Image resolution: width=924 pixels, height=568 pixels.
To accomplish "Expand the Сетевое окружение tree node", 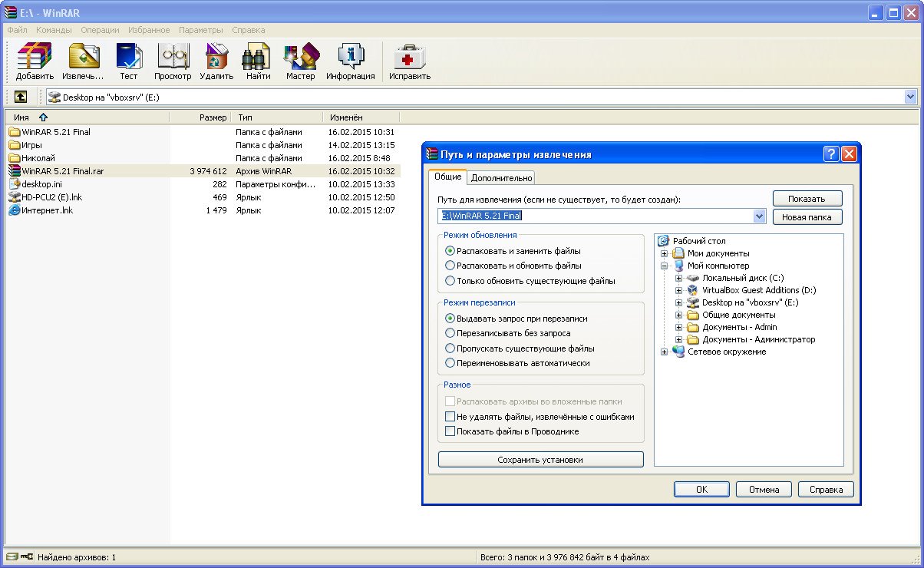I will (x=665, y=352).
